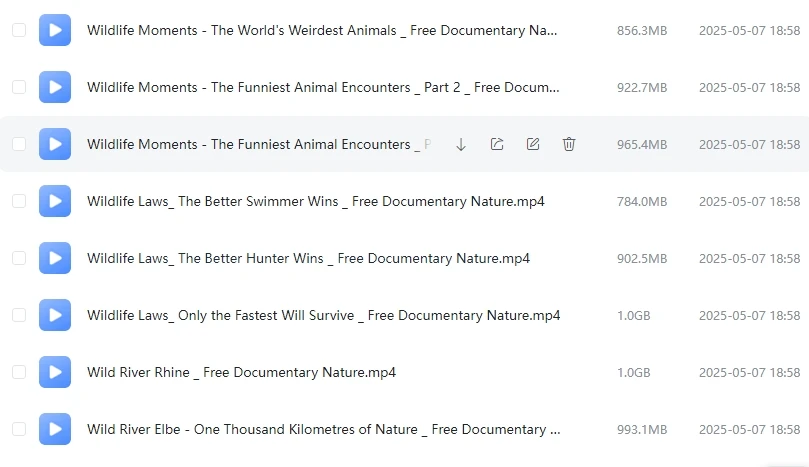Screen dimensions: 809x467
Task: Delete the hovered file with trash icon
Action: point(569,144)
